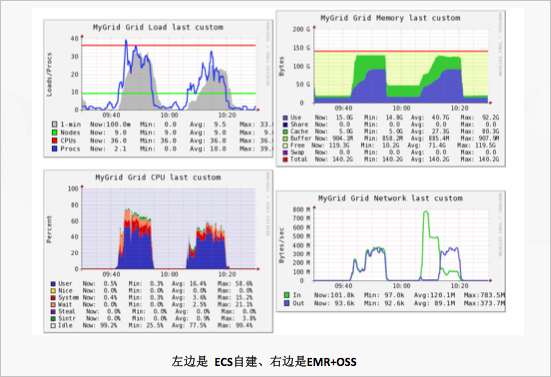
Task: Click the gray 1-min legend swatch
Action: click(54, 124)
